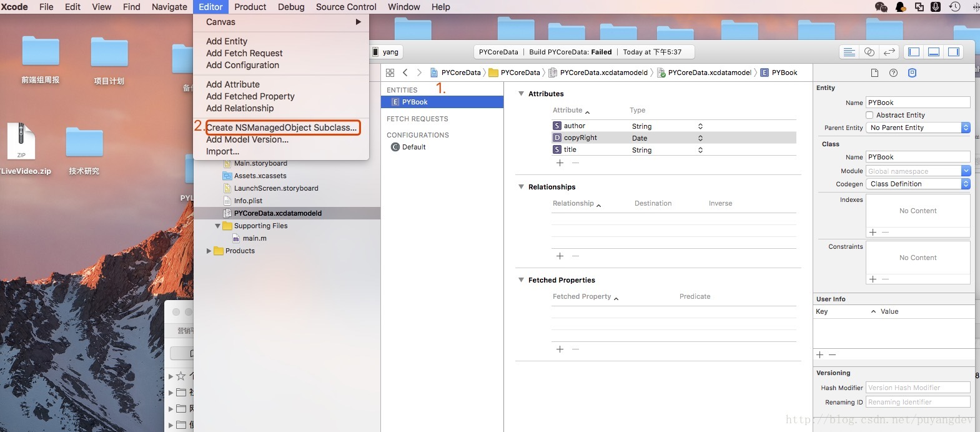Edit the Entity Name field
This screenshot has width=980, height=432.
(x=918, y=103)
